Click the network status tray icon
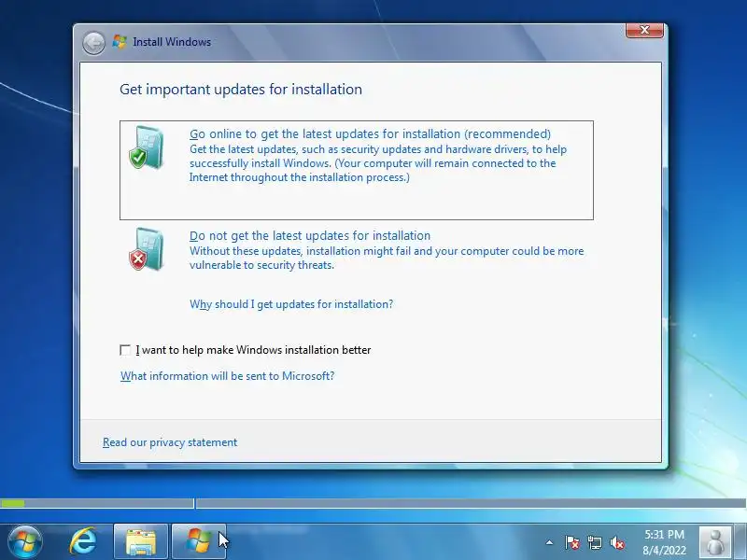This screenshot has height=560, width=747. [595, 542]
